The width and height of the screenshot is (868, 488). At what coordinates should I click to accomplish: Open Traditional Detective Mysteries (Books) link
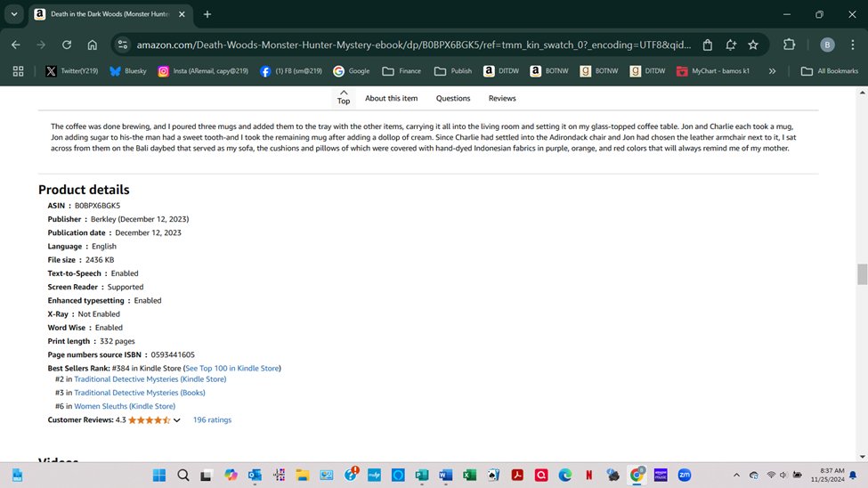pyautogui.click(x=140, y=393)
